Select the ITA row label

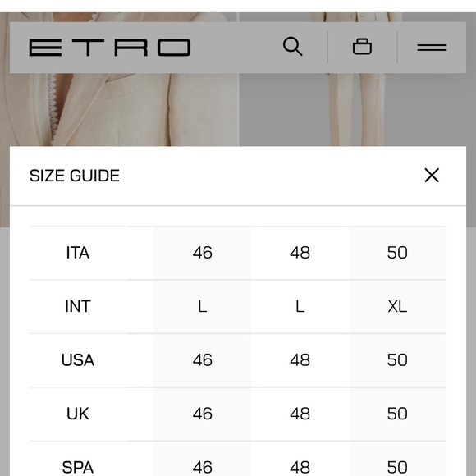pyautogui.click(x=78, y=253)
